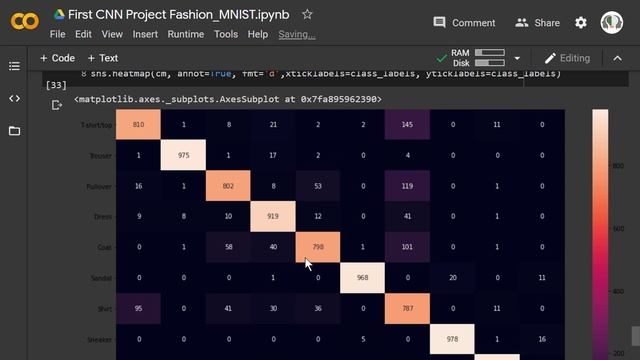Open the Help menu
The width and height of the screenshot is (640, 360).
point(258,34)
